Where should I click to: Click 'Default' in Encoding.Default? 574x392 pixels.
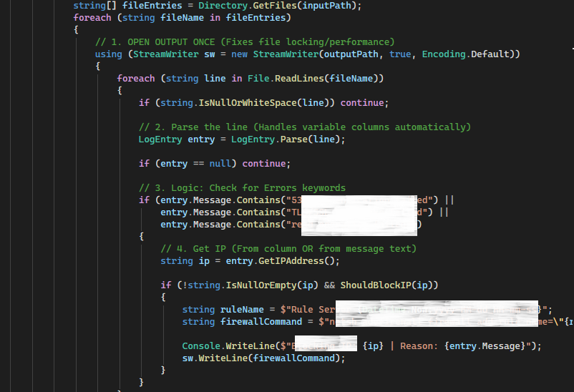coord(490,54)
